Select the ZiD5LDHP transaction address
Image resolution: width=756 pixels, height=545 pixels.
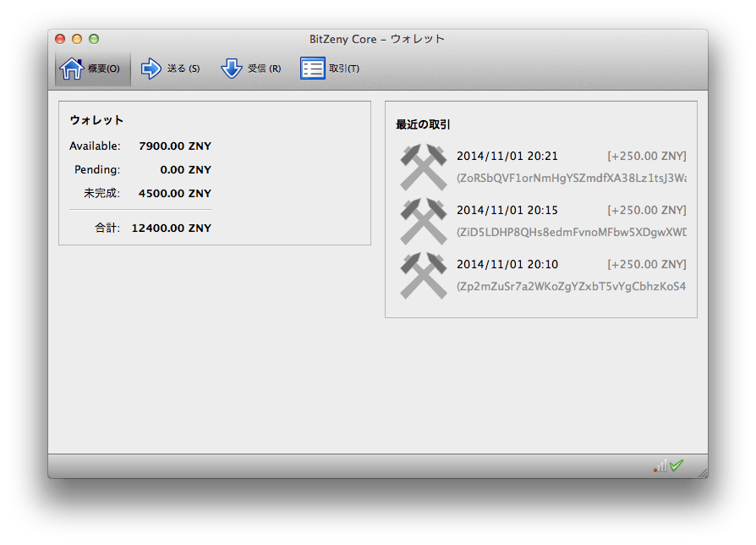click(x=572, y=232)
